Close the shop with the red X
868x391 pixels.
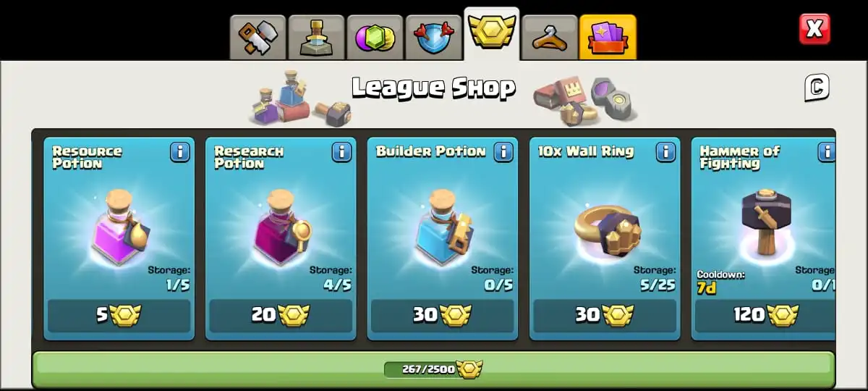[x=814, y=29]
